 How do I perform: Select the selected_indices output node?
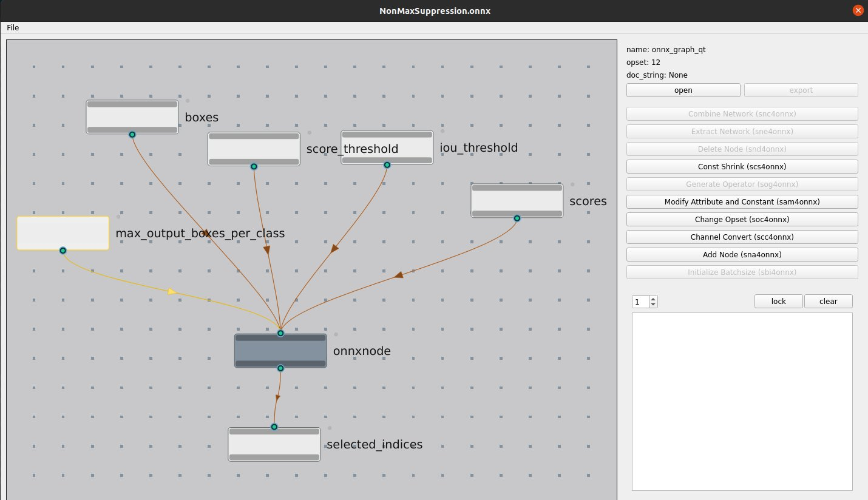coord(274,444)
